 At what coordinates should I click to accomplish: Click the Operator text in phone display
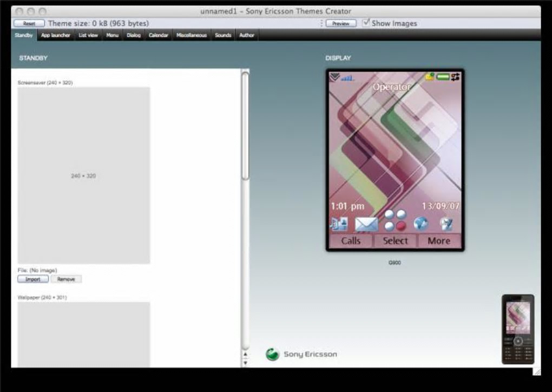(x=391, y=87)
